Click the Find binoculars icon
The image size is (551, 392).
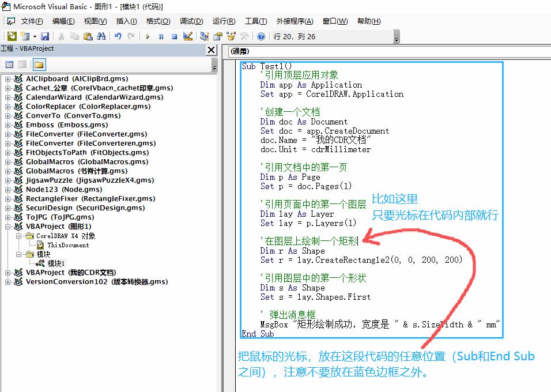pyautogui.click(x=101, y=36)
